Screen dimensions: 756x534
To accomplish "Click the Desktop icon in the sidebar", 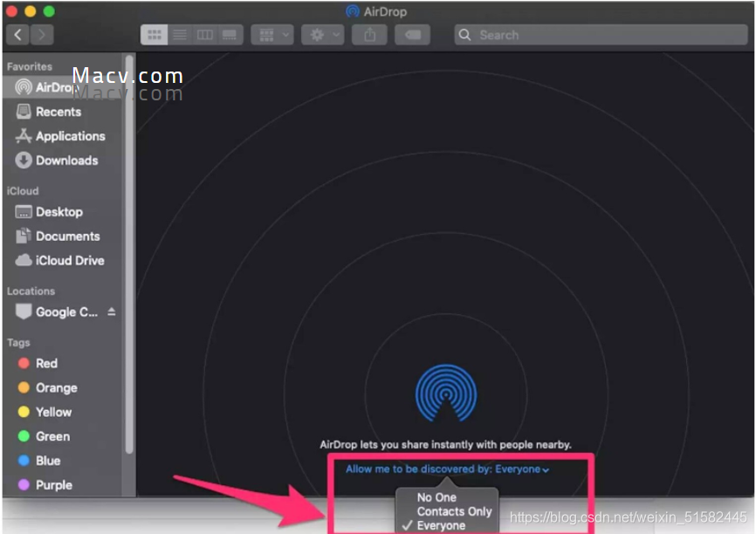I will [24, 212].
